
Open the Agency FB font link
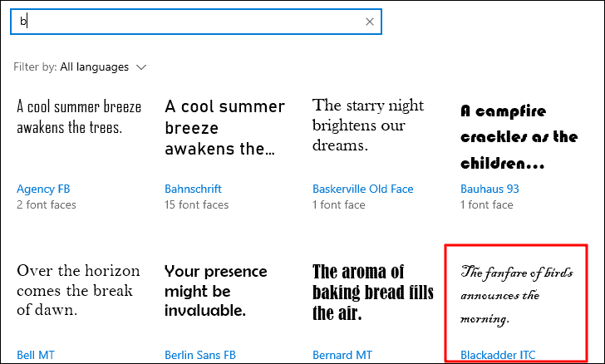[x=43, y=189]
